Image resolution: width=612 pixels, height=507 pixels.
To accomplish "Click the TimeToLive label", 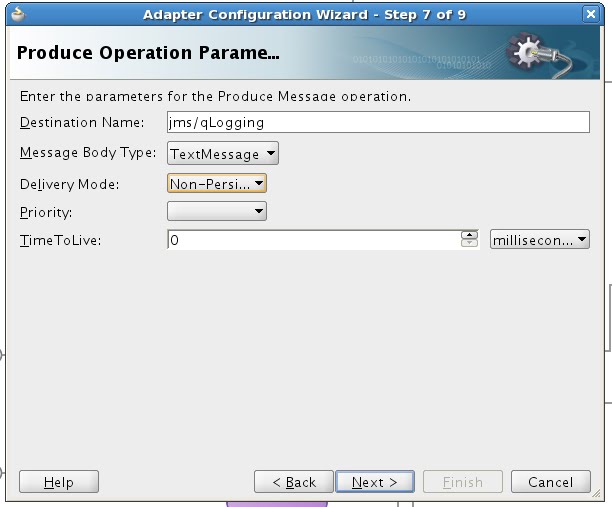I will click(x=60, y=240).
